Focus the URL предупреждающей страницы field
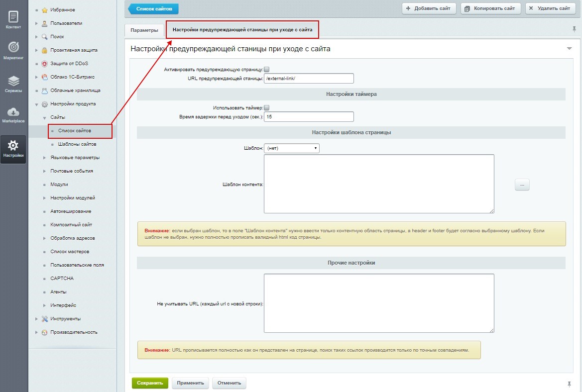The height and width of the screenshot is (392, 582). (x=309, y=78)
